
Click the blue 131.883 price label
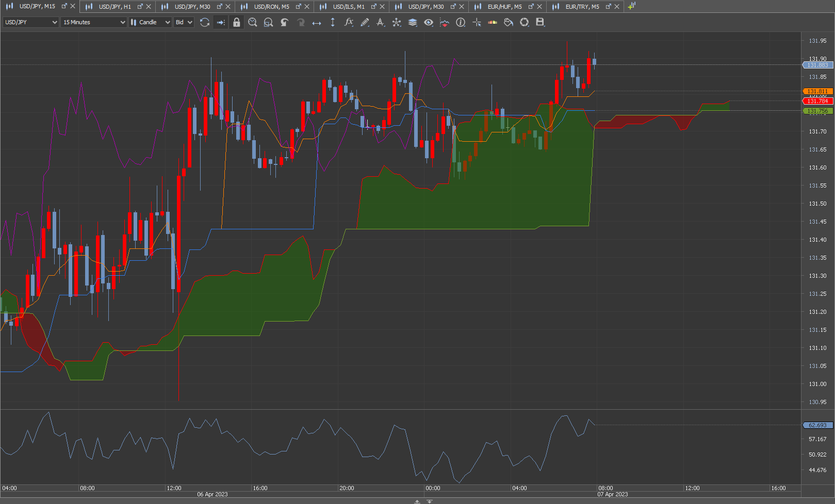pyautogui.click(x=818, y=65)
